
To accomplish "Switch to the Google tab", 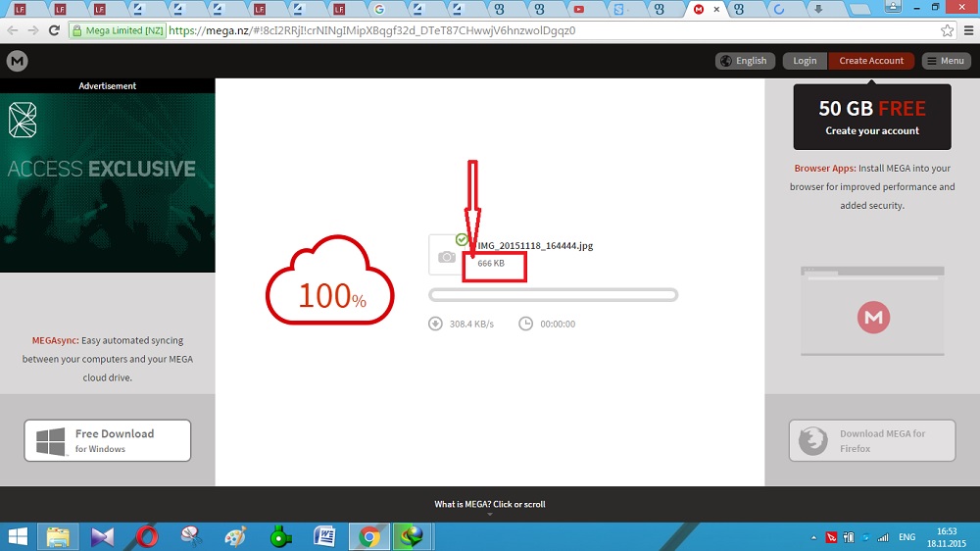I will [387, 10].
